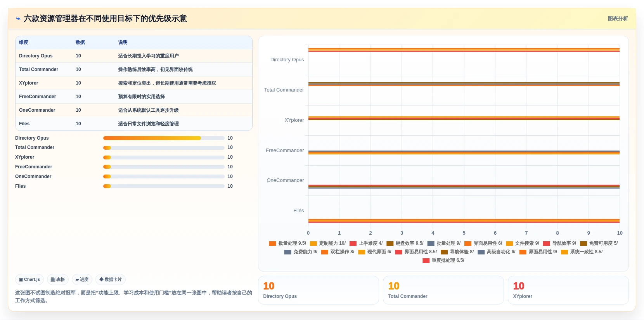This screenshot has width=644, height=320.
Task: Click description 适合从系统默认工具逐步升级
Action: pos(149,110)
